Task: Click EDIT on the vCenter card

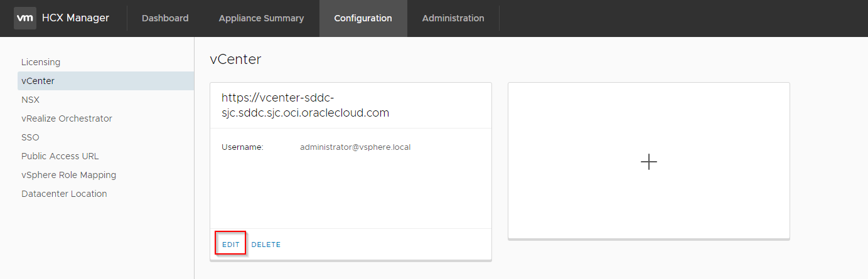Action: pyautogui.click(x=231, y=245)
